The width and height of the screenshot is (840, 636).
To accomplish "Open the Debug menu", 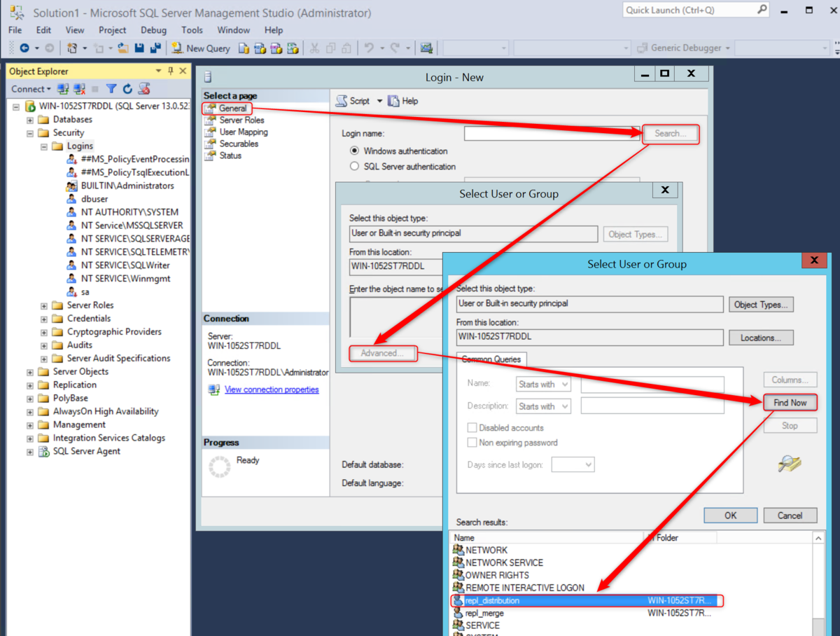I will (153, 30).
